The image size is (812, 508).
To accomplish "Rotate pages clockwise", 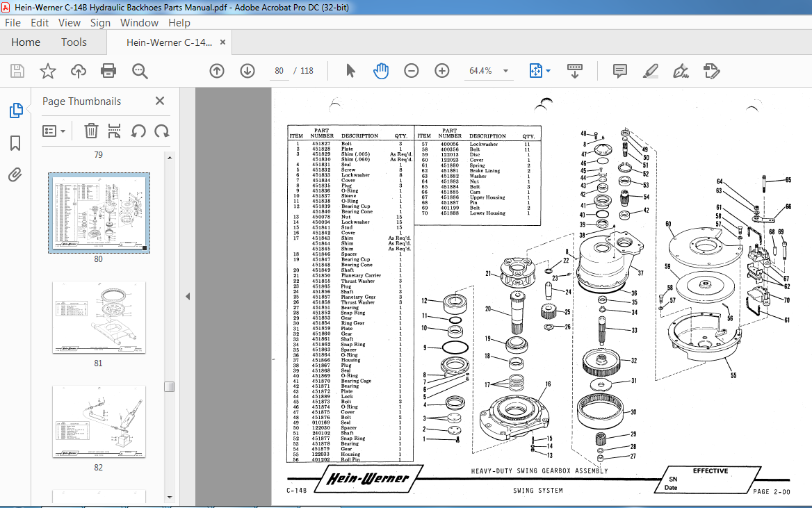I will [161, 131].
